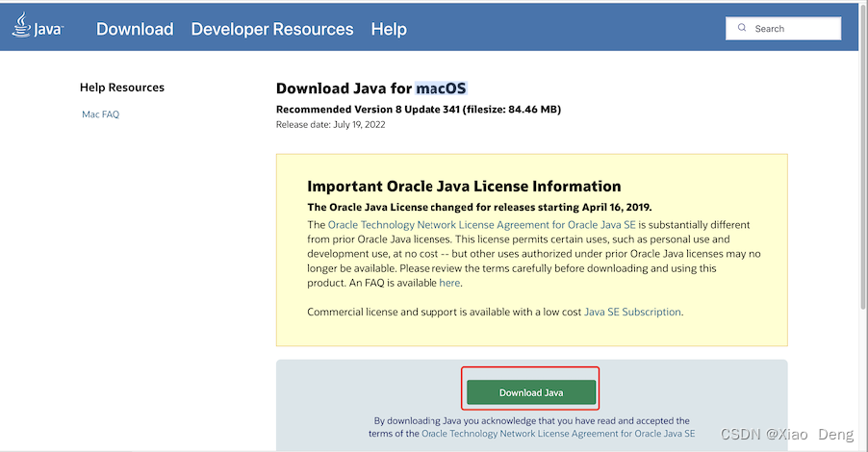
Task: Click the 'Help Resources' sidebar heading
Action: pyautogui.click(x=122, y=88)
